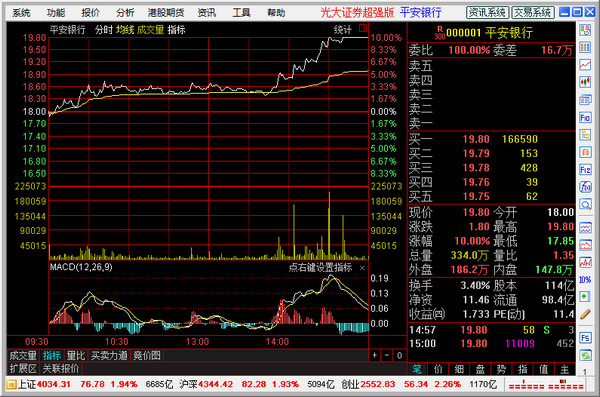Image resolution: width=600 pixels, height=397 pixels.
Task: Toggle the 均线 average line display
Action: pyautogui.click(x=125, y=30)
